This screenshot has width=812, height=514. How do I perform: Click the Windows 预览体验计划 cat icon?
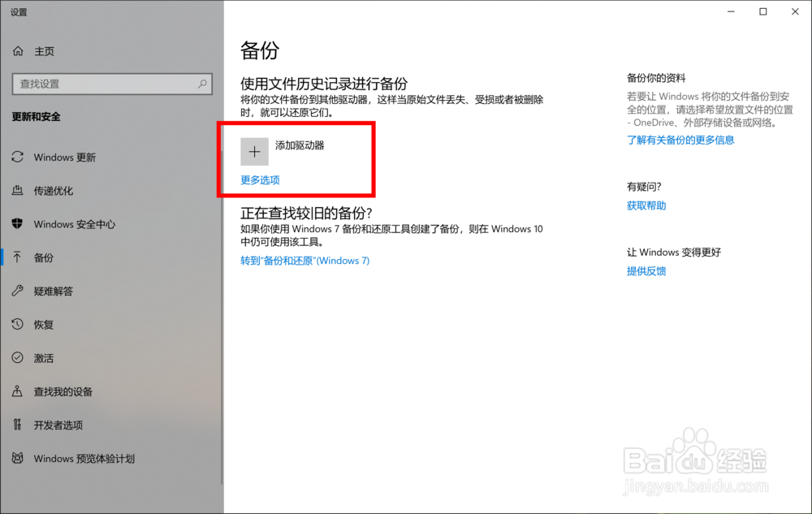coord(18,458)
